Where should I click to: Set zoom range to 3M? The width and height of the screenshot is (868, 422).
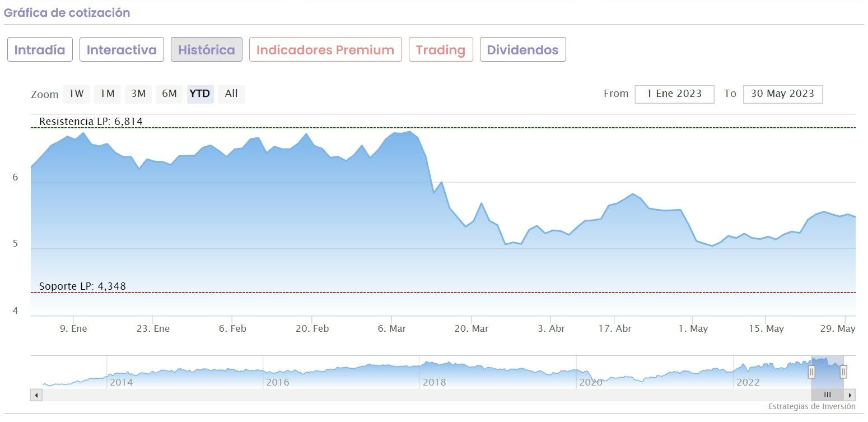(x=138, y=94)
